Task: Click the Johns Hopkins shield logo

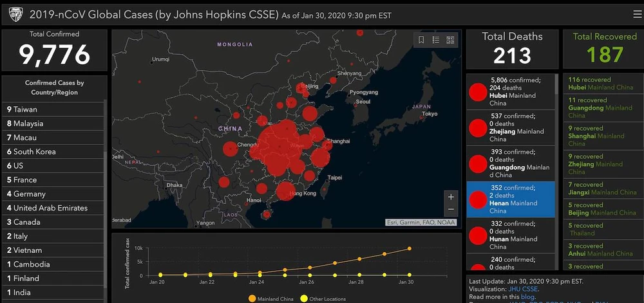Action: coord(12,14)
